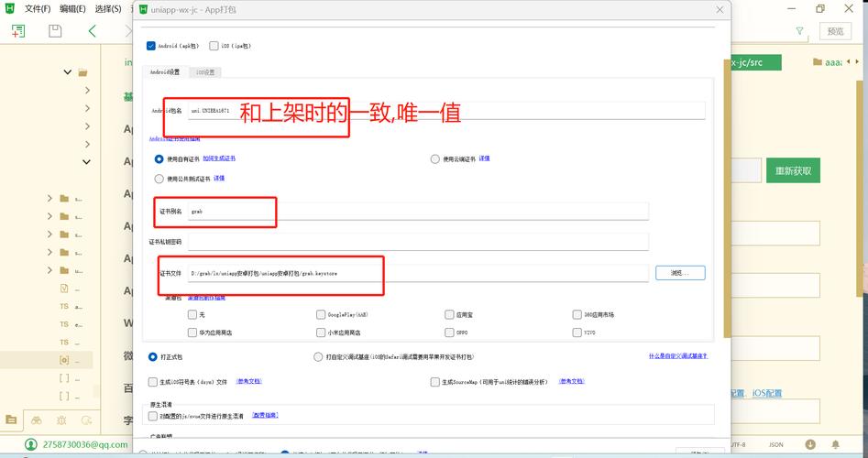Image resolution: width=868 pixels, height=458 pixels.
Task: Click the debug bug icon in the bottom-left panel
Action: 60,420
